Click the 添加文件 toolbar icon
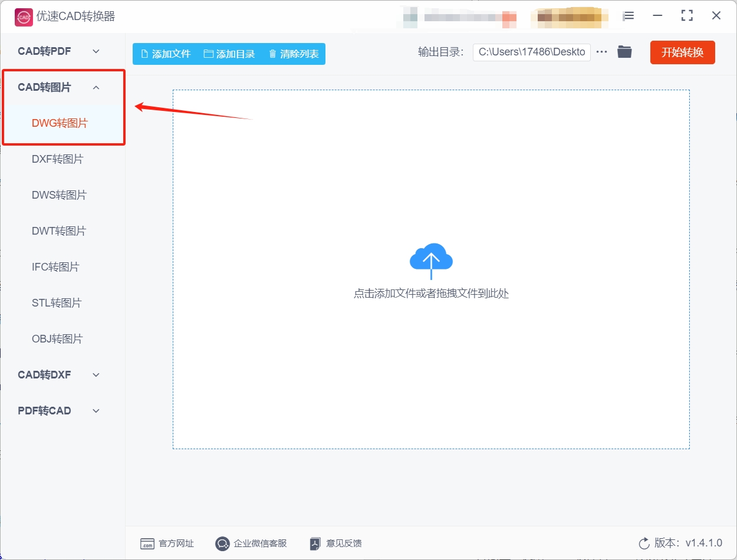Viewport: 737px width, 560px height. click(x=144, y=53)
